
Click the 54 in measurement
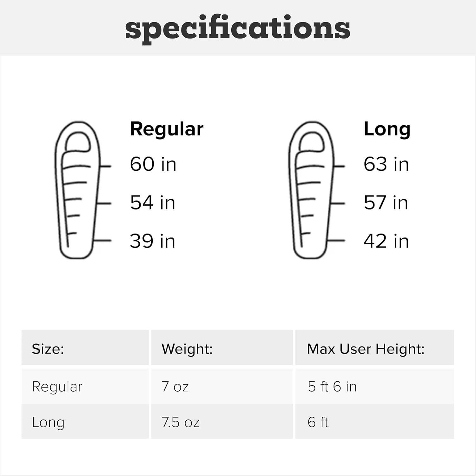(x=153, y=203)
